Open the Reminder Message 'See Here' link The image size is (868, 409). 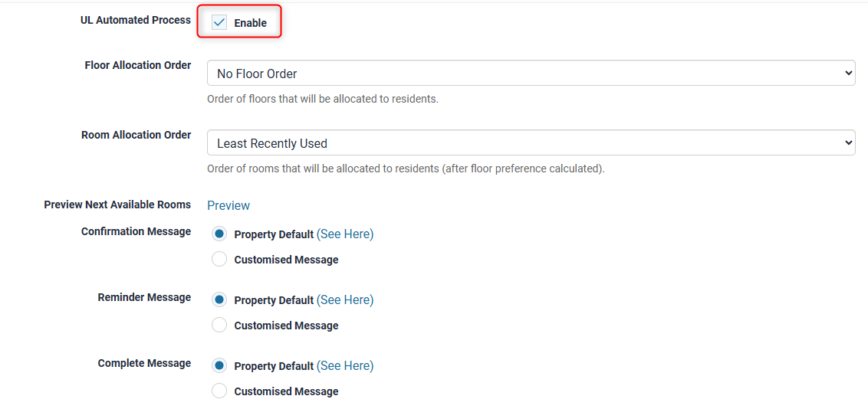point(345,300)
